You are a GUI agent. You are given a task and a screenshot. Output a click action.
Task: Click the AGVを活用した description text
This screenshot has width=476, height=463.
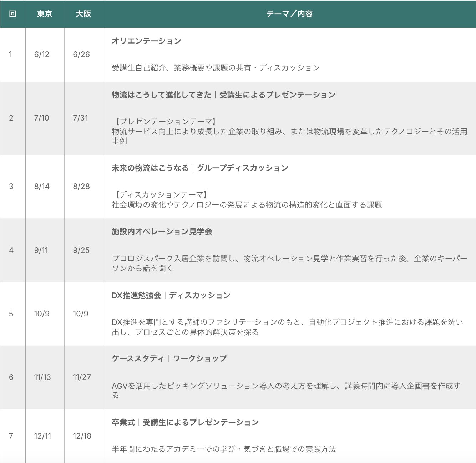pos(285,386)
